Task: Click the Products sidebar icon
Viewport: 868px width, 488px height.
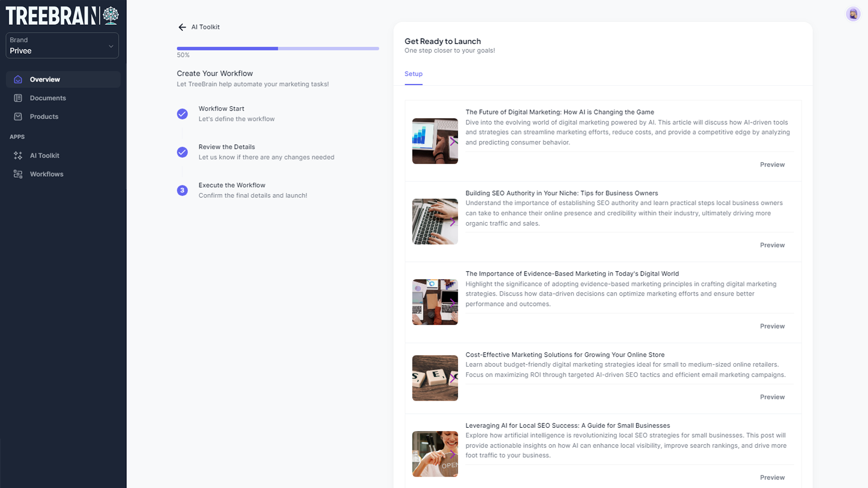Action: [x=18, y=117]
